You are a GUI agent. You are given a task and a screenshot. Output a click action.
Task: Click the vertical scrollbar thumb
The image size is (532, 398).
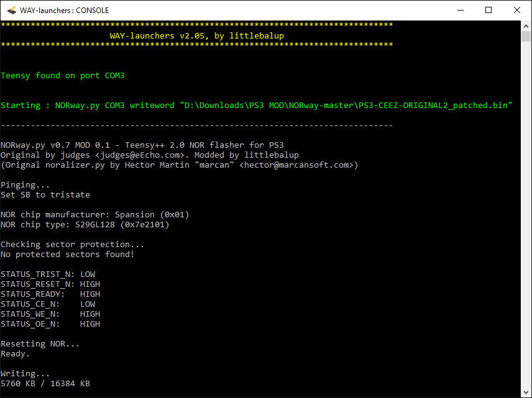[x=526, y=36]
